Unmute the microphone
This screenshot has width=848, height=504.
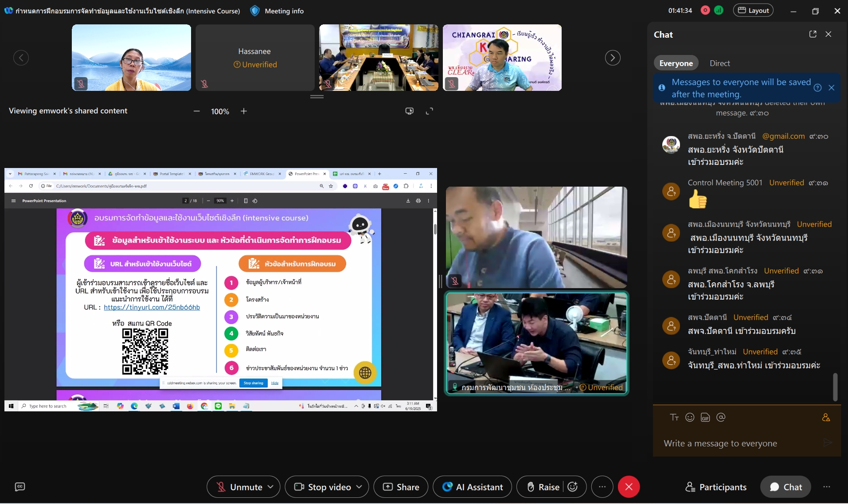click(x=240, y=487)
